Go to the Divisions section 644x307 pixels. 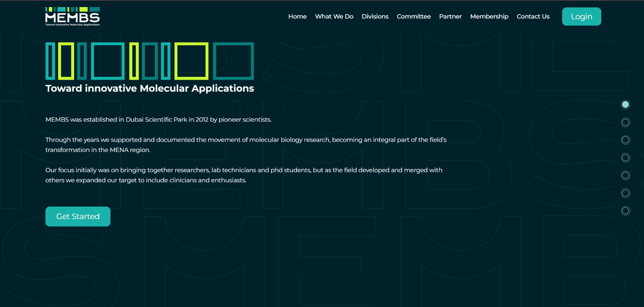375,17
